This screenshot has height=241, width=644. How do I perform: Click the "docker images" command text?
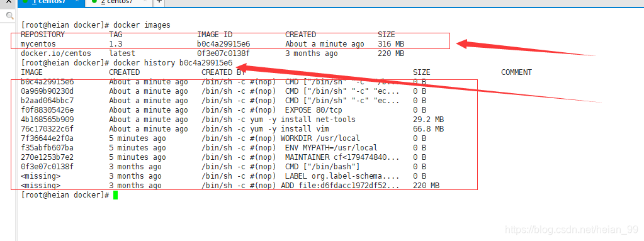(142, 25)
